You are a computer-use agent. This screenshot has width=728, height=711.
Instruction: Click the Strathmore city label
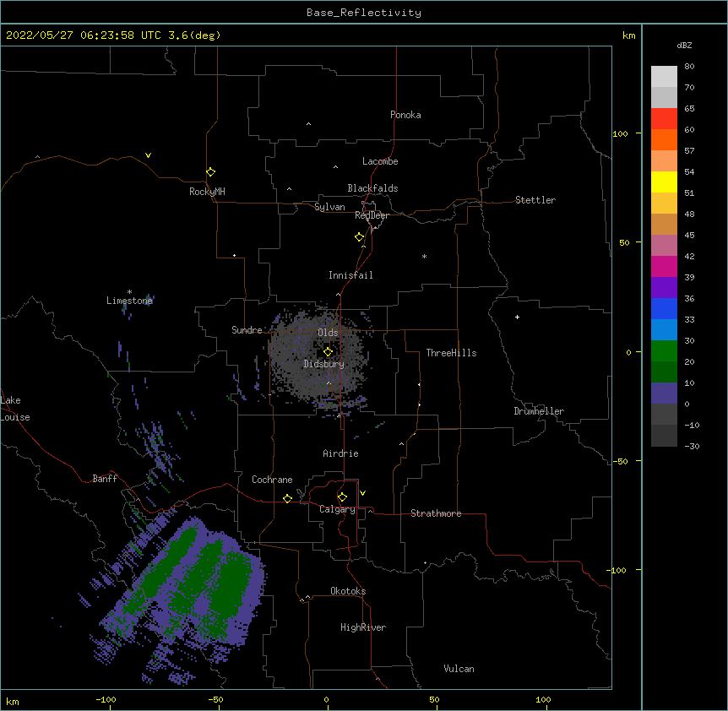436,513
